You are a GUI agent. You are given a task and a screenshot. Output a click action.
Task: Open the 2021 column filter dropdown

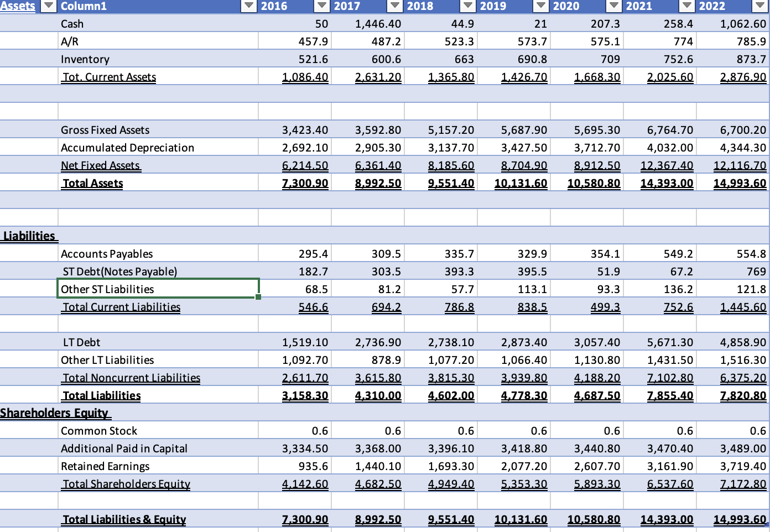click(687, 6)
